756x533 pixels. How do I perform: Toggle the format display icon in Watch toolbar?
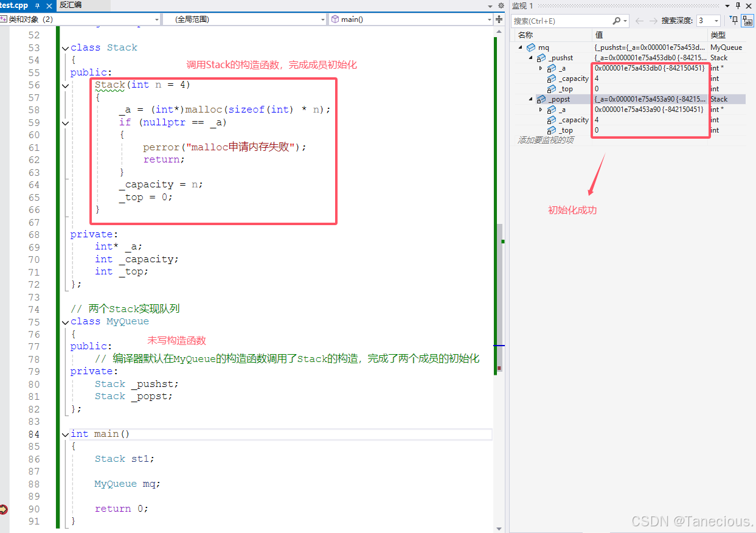(x=747, y=21)
